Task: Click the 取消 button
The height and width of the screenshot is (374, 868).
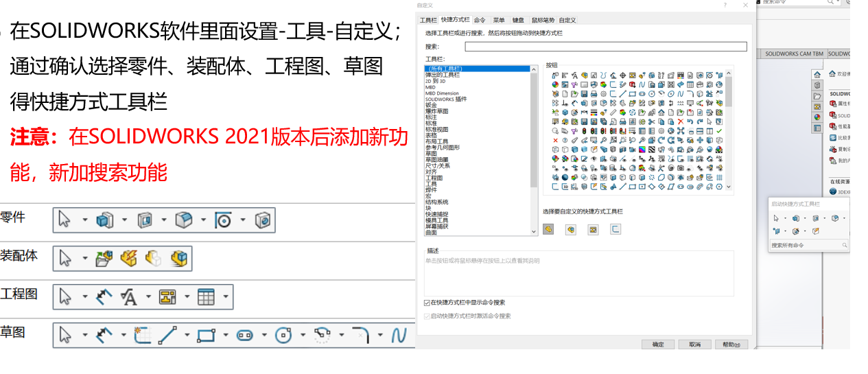Action: pyautogui.click(x=694, y=344)
